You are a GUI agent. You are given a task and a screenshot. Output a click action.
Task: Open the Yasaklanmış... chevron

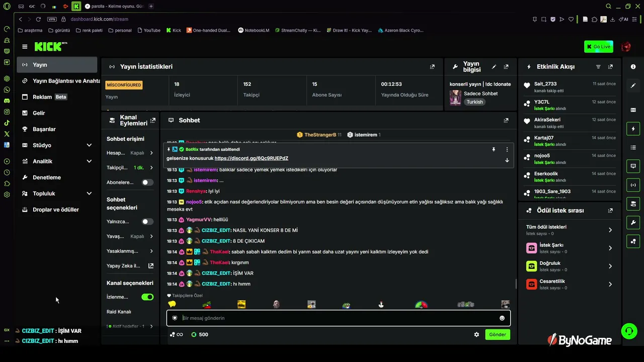(151, 251)
